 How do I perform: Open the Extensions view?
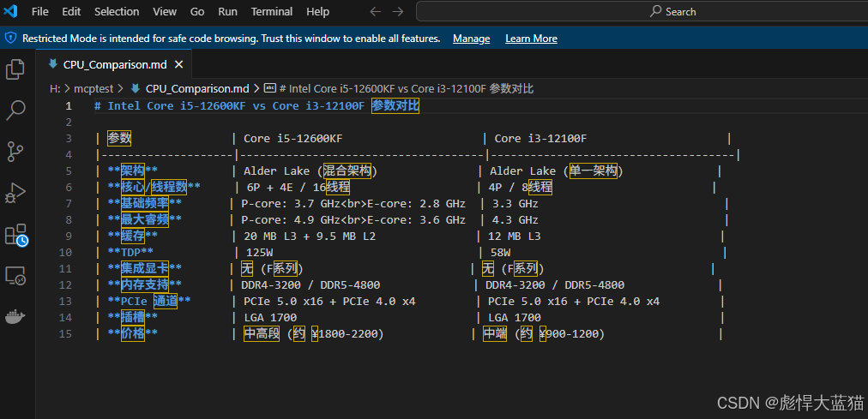pyautogui.click(x=15, y=235)
